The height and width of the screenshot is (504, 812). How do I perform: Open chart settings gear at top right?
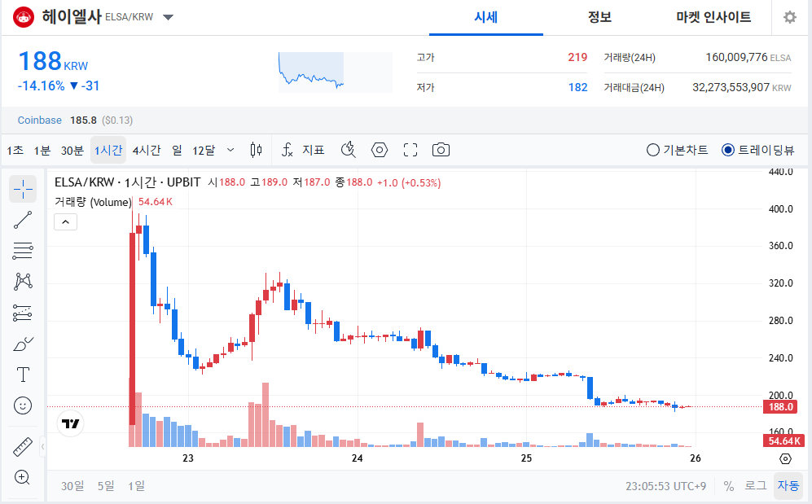[790, 18]
